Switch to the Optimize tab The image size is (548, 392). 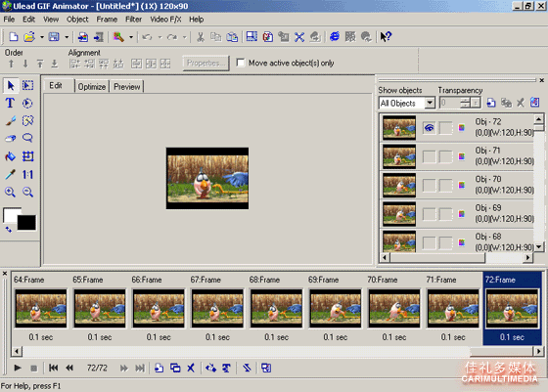click(92, 87)
